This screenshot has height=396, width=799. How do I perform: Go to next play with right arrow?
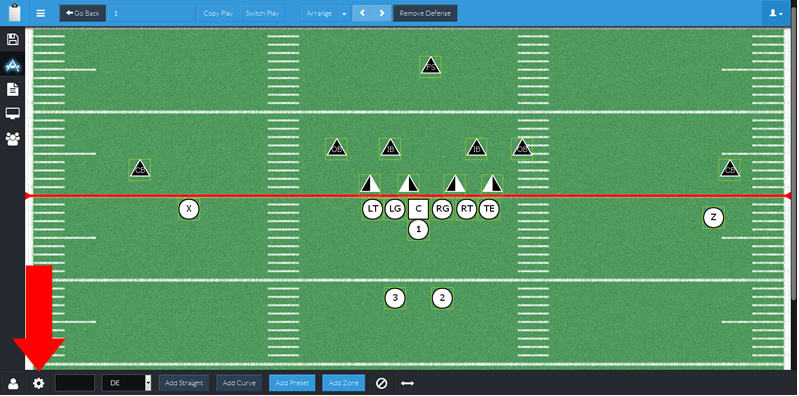382,13
